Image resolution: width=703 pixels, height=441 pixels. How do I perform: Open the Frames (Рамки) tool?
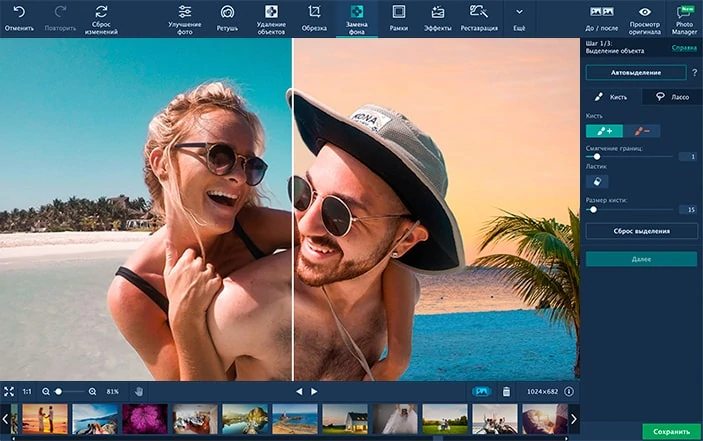pos(398,13)
